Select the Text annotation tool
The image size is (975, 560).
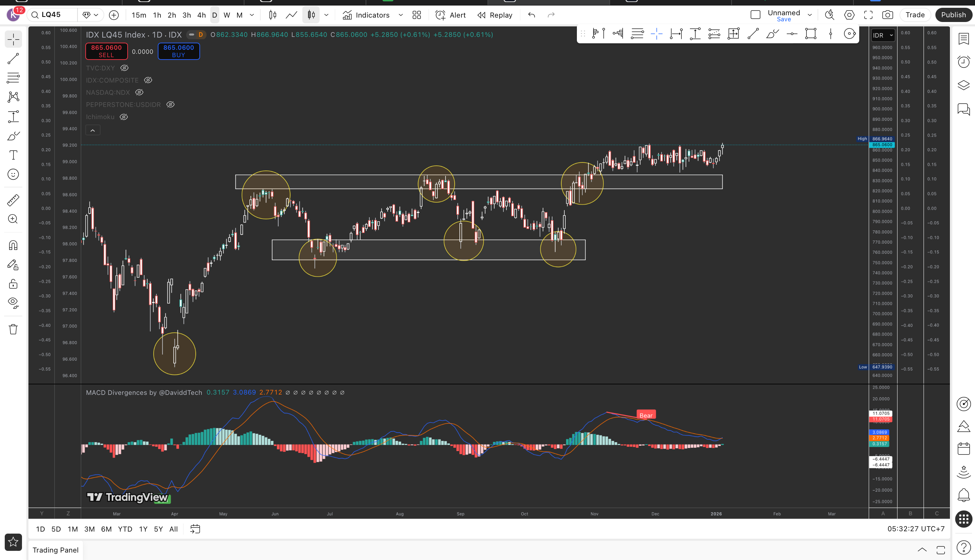pos(13,155)
